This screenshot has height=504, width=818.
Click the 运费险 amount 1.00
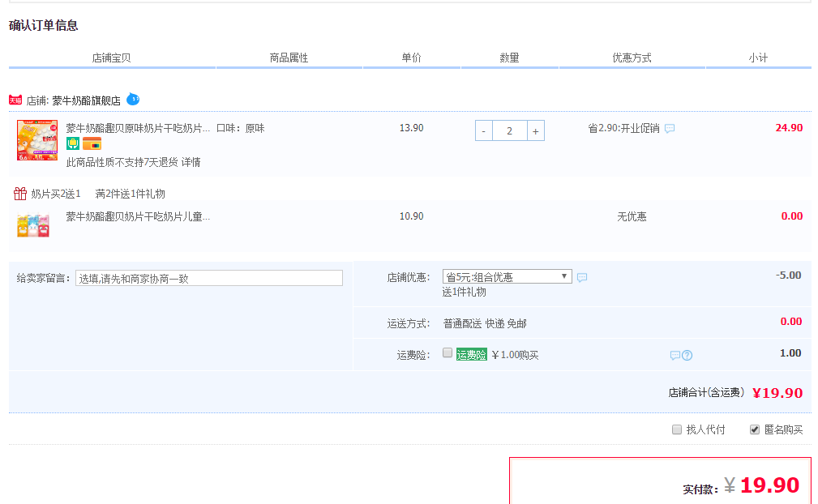(791, 353)
